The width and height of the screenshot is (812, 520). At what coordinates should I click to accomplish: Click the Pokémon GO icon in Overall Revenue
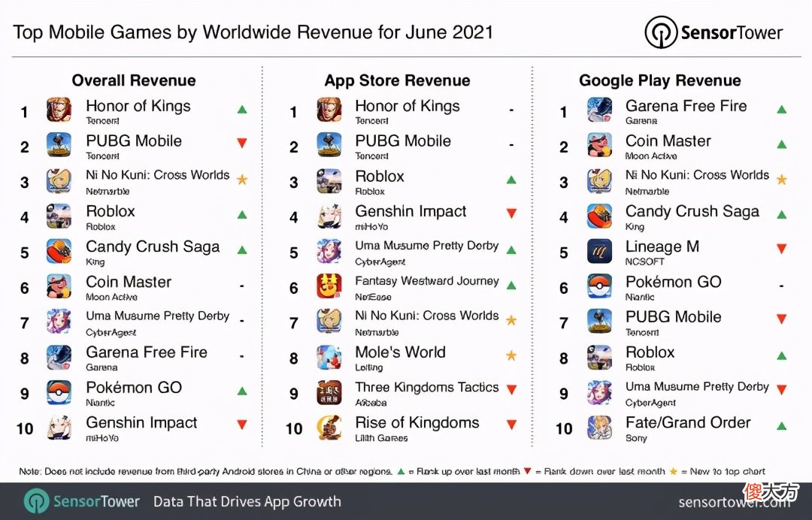coord(59,392)
